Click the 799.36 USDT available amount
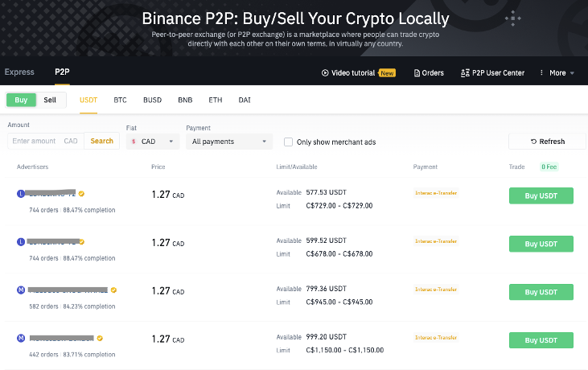This screenshot has width=588, height=370. coord(327,289)
